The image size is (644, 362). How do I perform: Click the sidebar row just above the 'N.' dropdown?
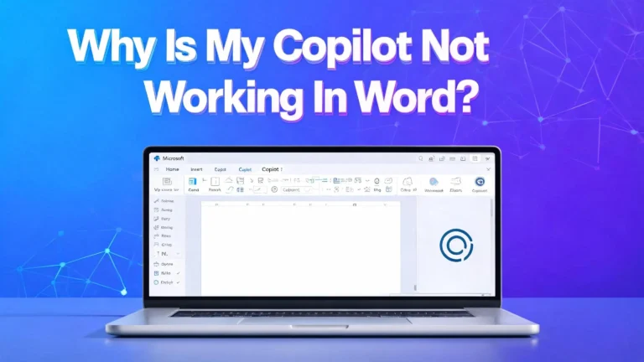click(x=163, y=245)
